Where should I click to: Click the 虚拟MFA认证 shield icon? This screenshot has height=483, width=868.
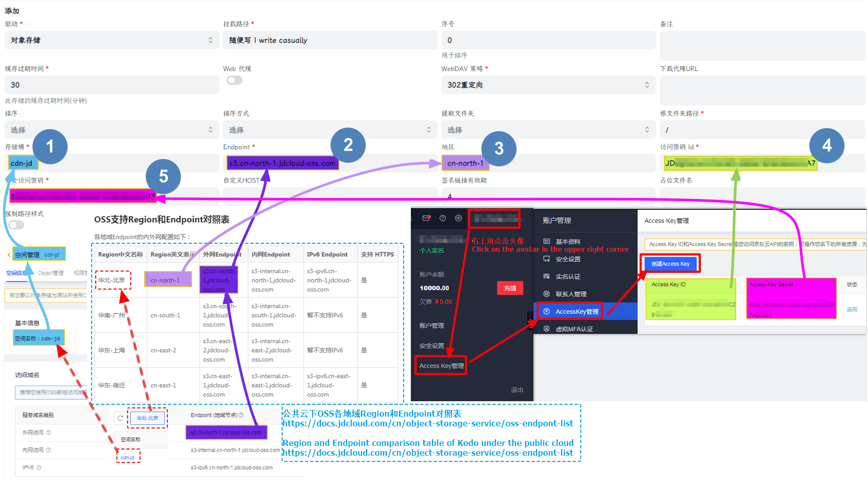[x=547, y=329]
